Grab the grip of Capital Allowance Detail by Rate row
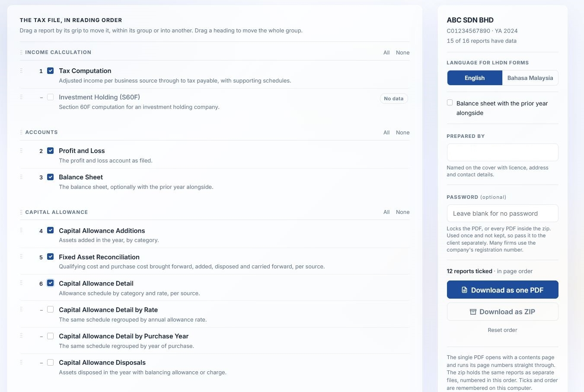584x392 pixels. 21,309
